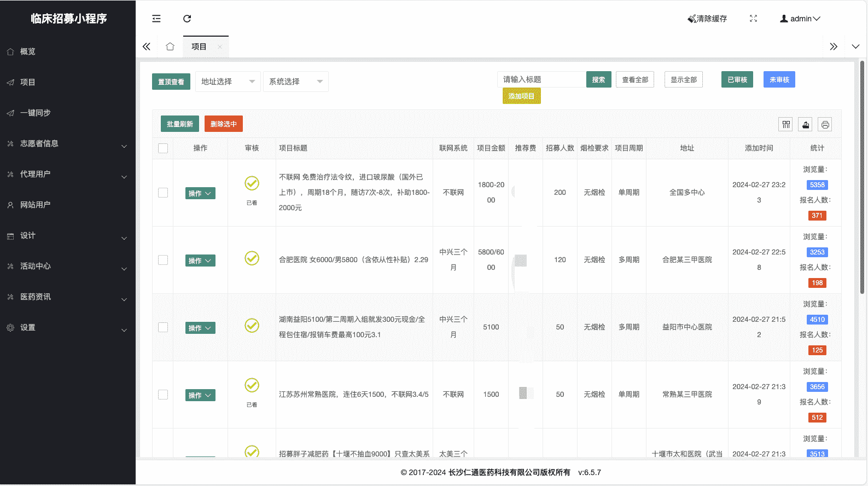Open the 系统选择 dropdown

[295, 82]
